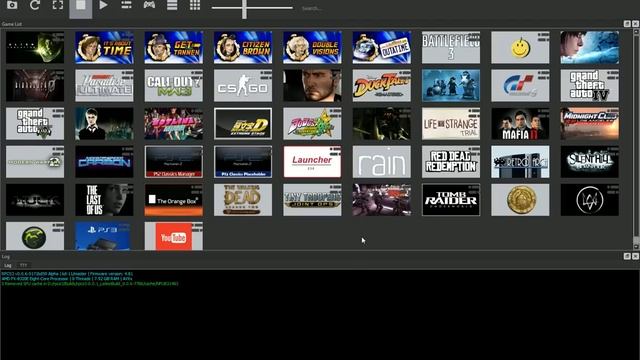Click the refresh game list icon
The image size is (640, 360).
(35, 5)
